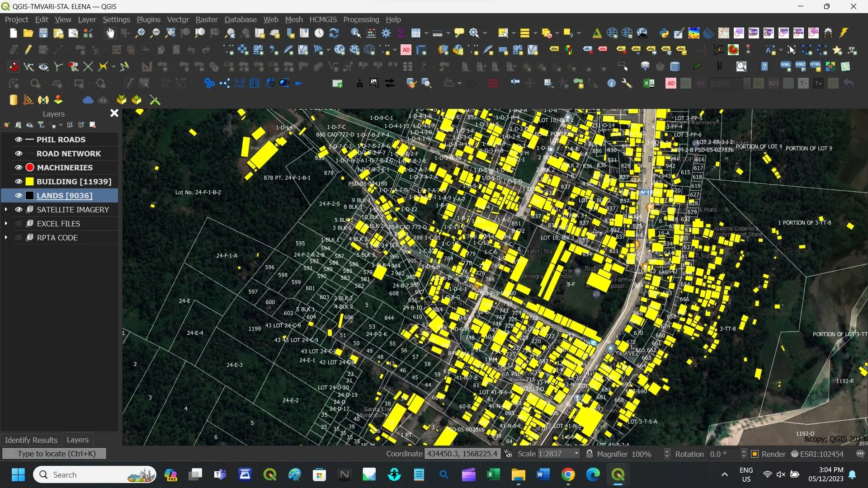
Task: Click the yellow BUILDING layer symbol swatch
Action: pos(30,182)
